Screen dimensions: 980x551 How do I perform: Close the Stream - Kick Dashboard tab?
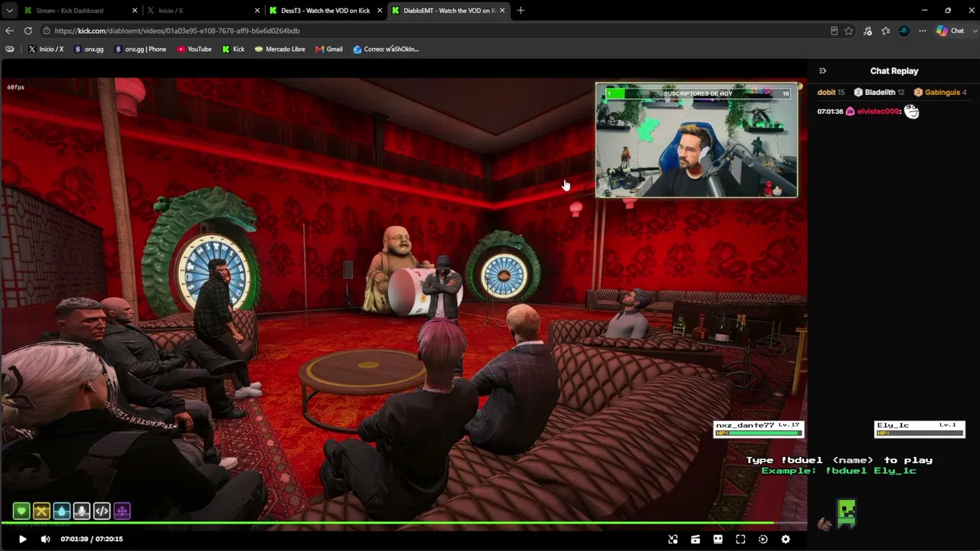135,11
